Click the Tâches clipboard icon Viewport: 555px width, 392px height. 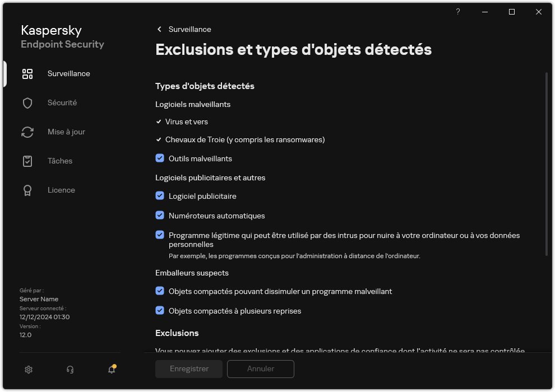tap(27, 161)
